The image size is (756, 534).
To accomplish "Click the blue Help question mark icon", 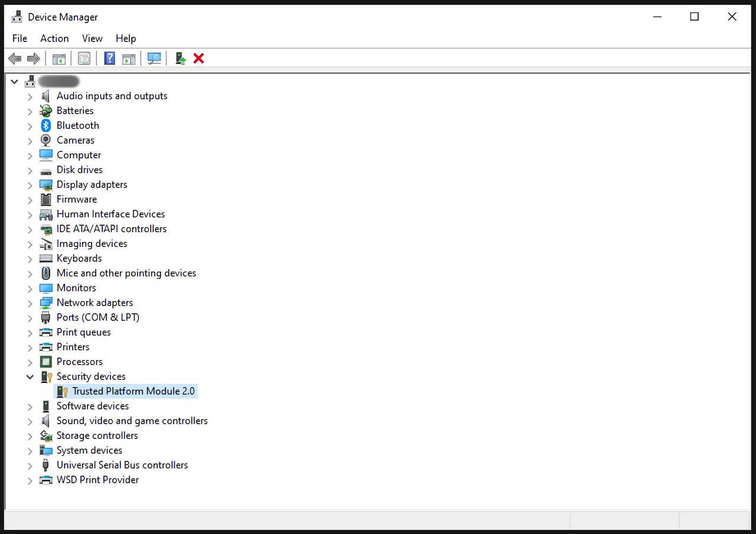I will point(109,58).
